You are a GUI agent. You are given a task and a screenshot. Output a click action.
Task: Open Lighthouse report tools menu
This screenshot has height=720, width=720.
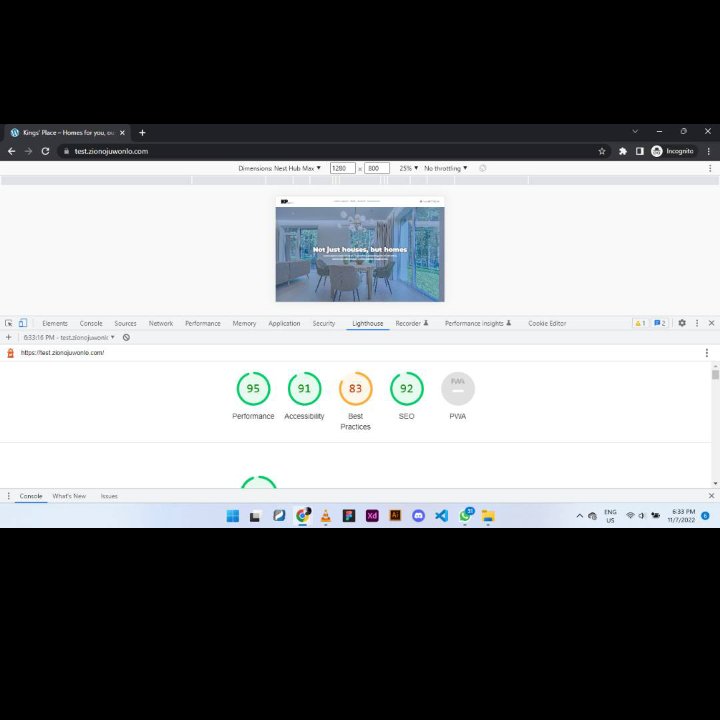coord(707,353)
